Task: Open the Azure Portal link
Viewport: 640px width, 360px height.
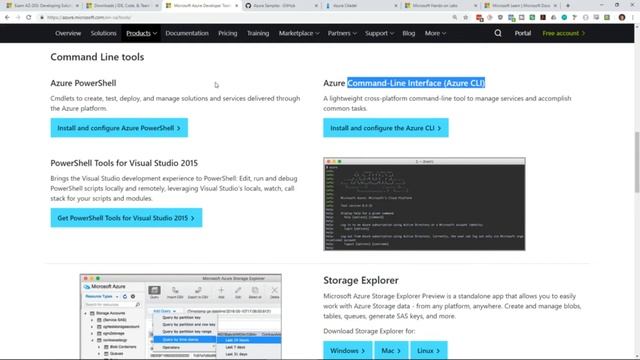Action: pos(522,33)
